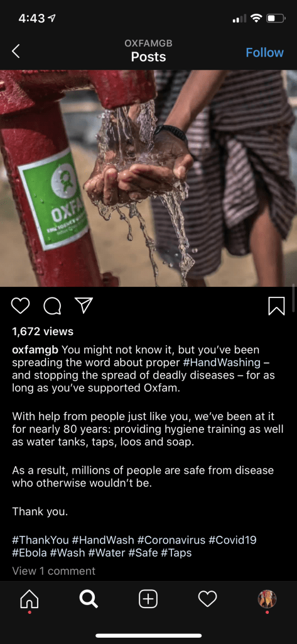Open oxfamgb username in caption

36,350
